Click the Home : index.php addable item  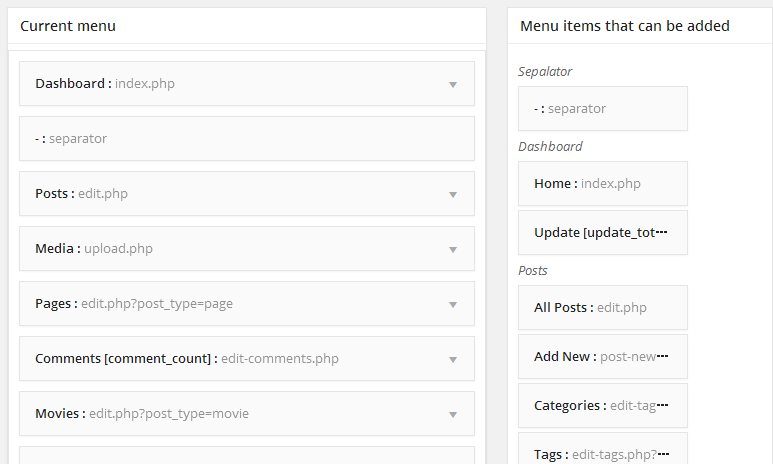click(602, 184)
